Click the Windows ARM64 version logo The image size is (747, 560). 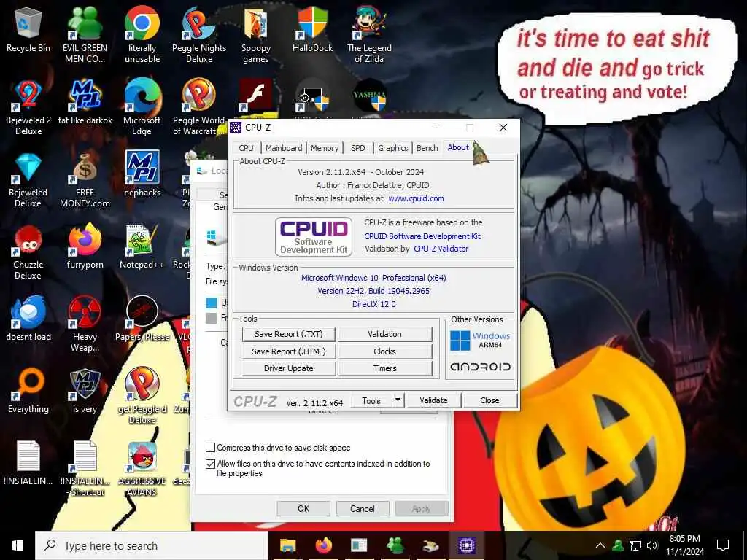[x=480, y=340]
